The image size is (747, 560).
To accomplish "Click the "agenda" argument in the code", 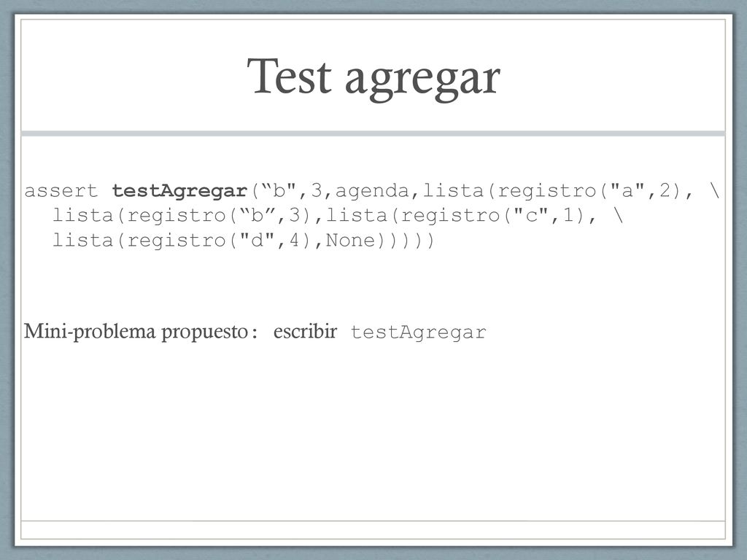I will tap(372, 192).
